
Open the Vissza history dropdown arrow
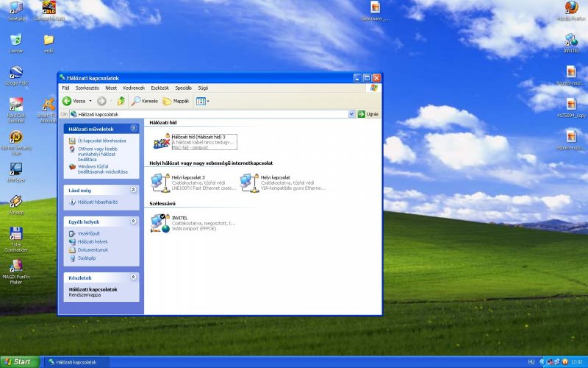click(x=90, y=101)
